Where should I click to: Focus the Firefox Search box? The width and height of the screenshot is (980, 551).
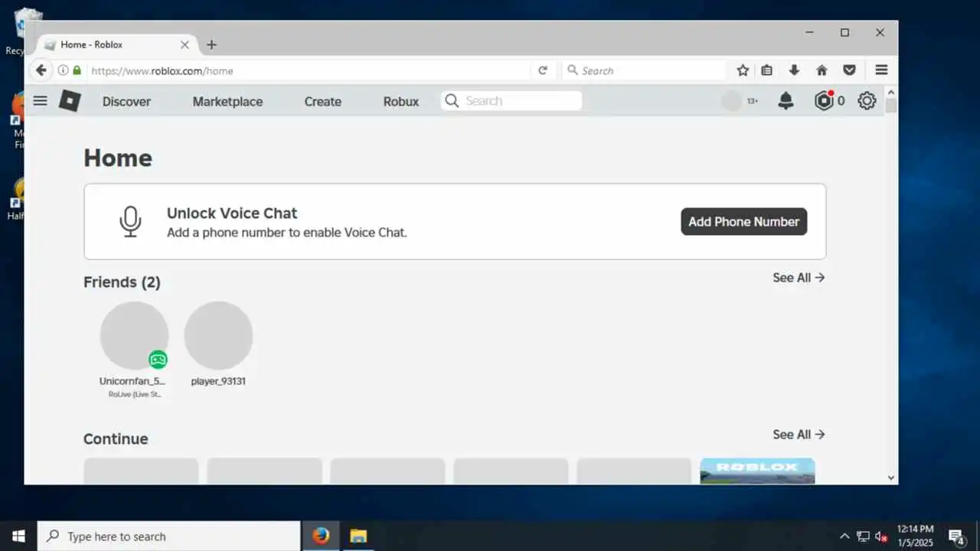(x=644, y=70)
